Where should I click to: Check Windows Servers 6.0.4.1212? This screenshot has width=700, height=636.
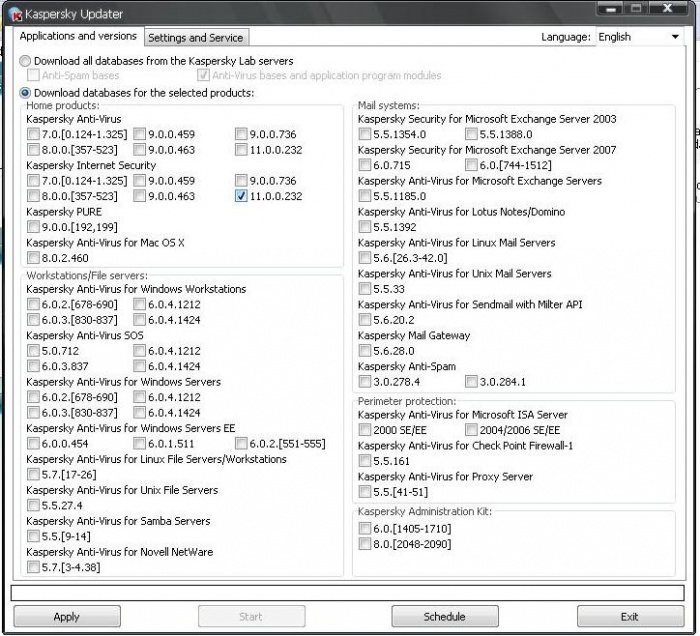(x=139, y=397)
